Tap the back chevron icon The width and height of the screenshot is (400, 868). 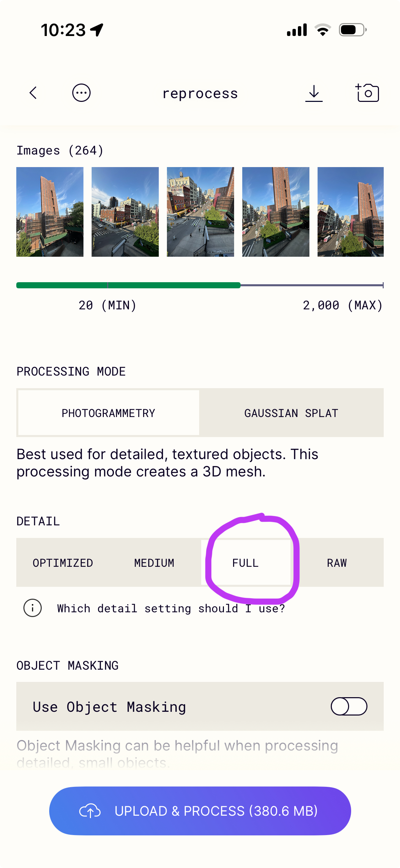[33, 93]
